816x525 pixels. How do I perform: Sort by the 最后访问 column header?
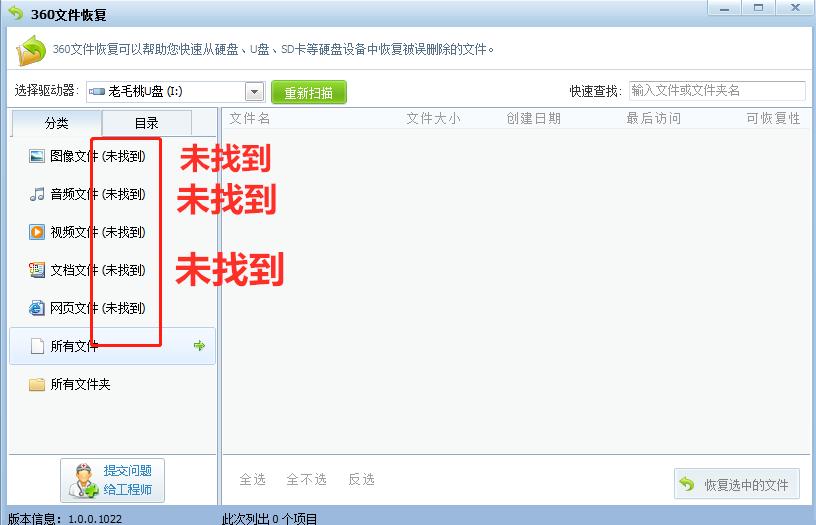654,119
